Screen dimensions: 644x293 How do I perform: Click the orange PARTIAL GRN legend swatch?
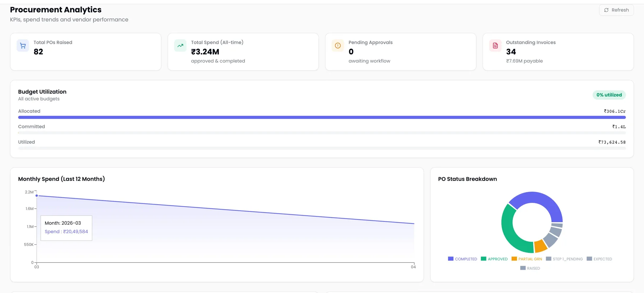pos(514,259)
